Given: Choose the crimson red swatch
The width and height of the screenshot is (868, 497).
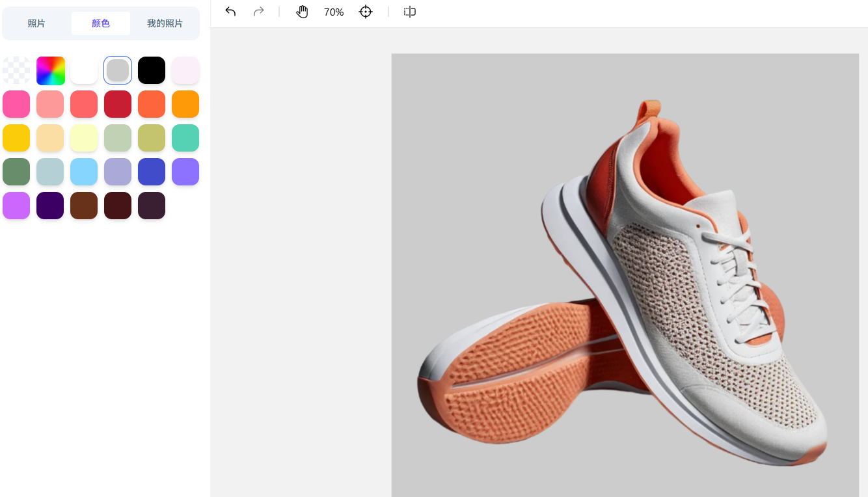Looking at the screenshot, I should coord(118,104).
